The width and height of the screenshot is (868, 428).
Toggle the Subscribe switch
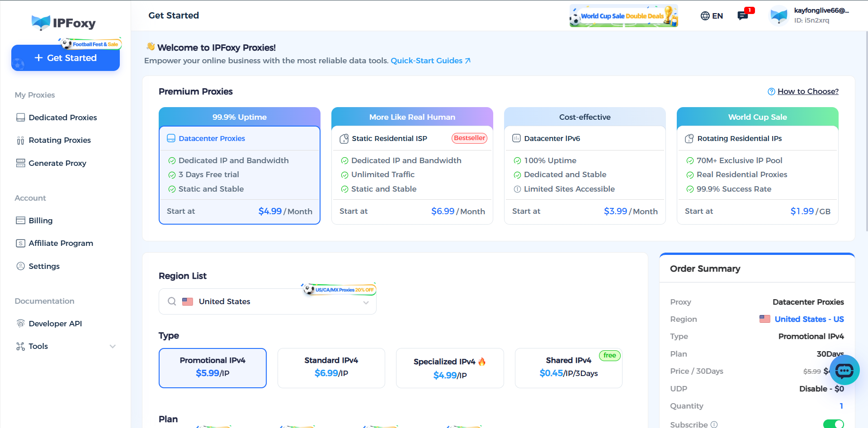pos(833,424)
